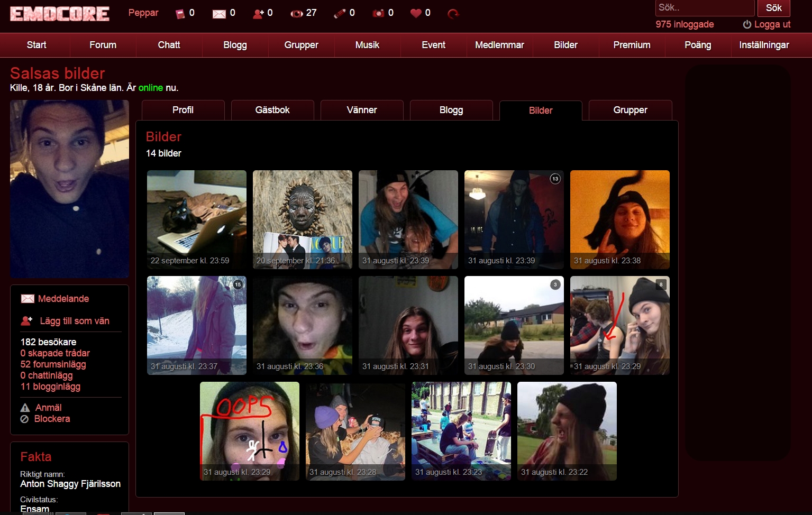Open photo dated 31 augusti kl. 23:22

point(567,431)
